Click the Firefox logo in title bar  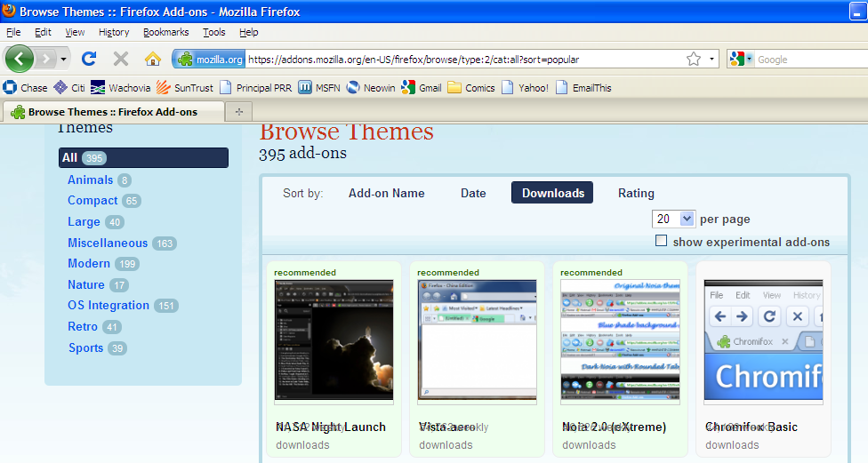(9, 11)
